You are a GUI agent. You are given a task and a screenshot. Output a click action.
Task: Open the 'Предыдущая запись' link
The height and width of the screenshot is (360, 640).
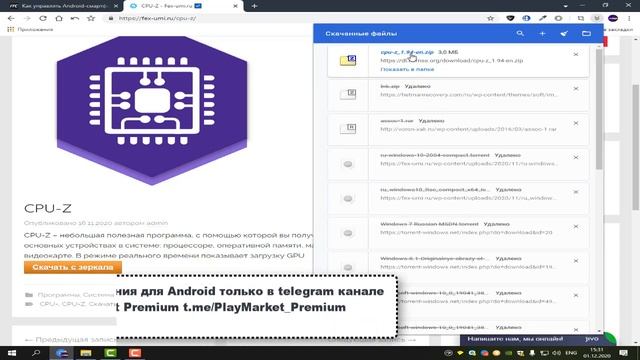(x=69, y=340)
